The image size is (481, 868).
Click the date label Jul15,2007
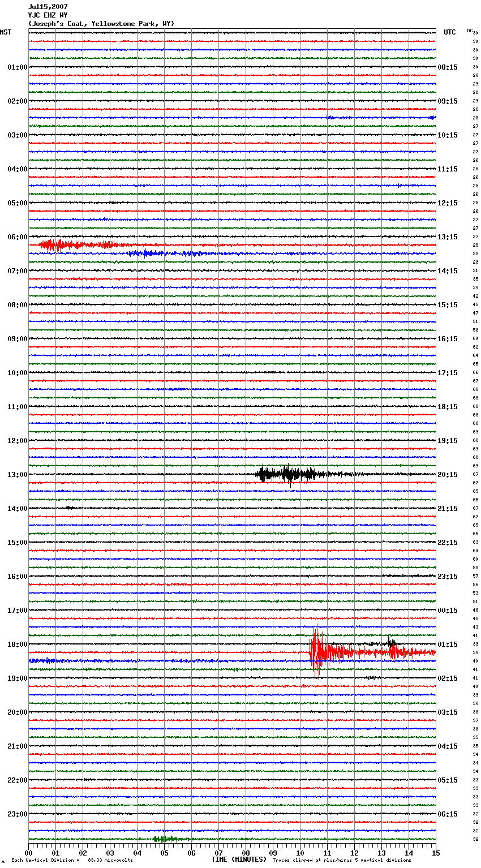point(48,7)
